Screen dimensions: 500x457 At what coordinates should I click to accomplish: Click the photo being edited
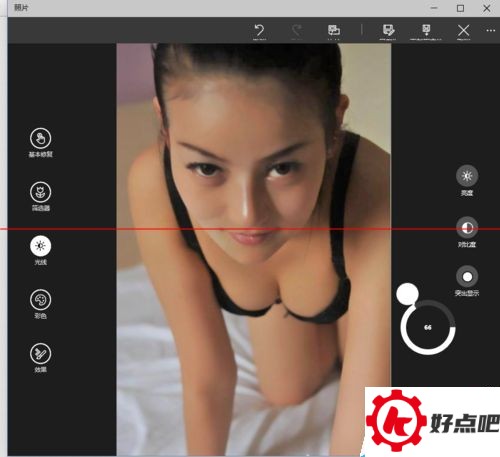point(254,249)
